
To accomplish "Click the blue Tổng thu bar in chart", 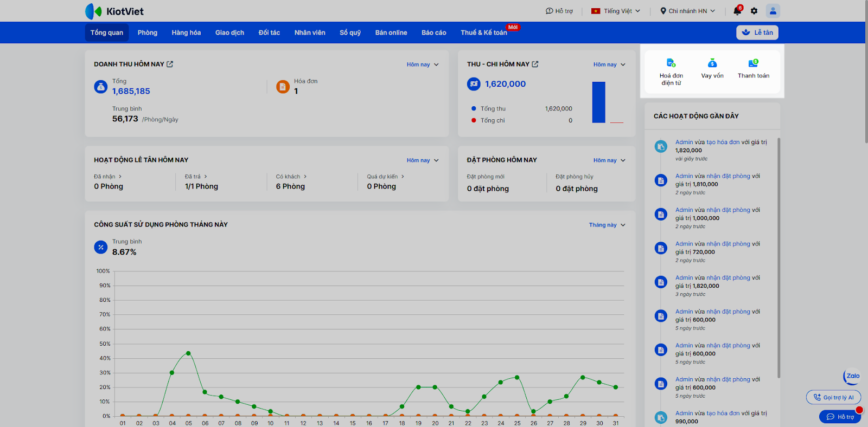I will (598, 102).
